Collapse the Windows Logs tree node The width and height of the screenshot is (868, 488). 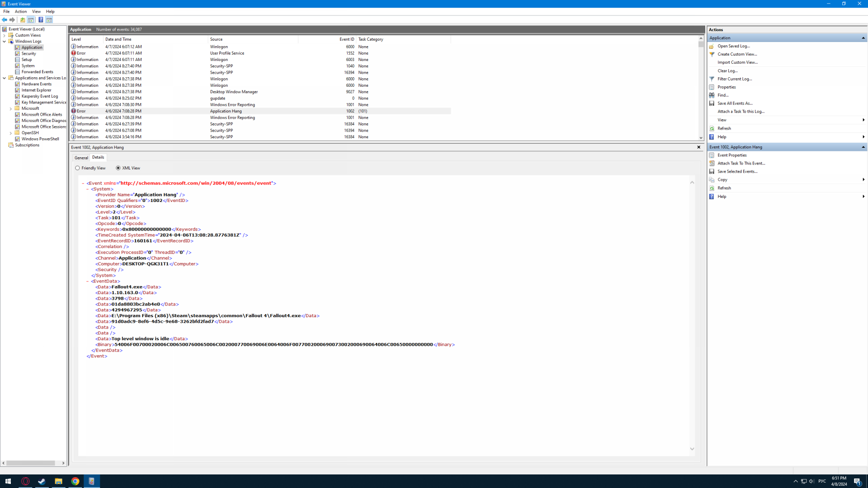tap(5, 42)
